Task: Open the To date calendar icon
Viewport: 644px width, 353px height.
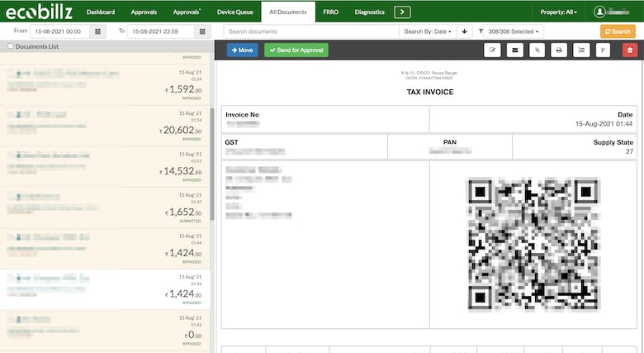Action: 202,31
